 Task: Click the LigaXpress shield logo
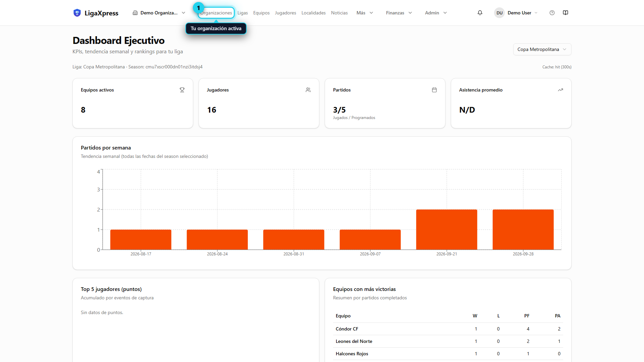[77, 13]
